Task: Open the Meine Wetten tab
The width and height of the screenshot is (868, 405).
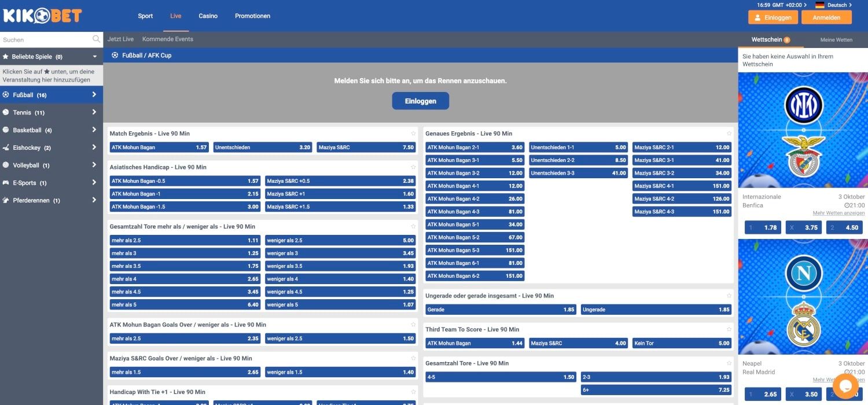Action: (x=836, y=40)
